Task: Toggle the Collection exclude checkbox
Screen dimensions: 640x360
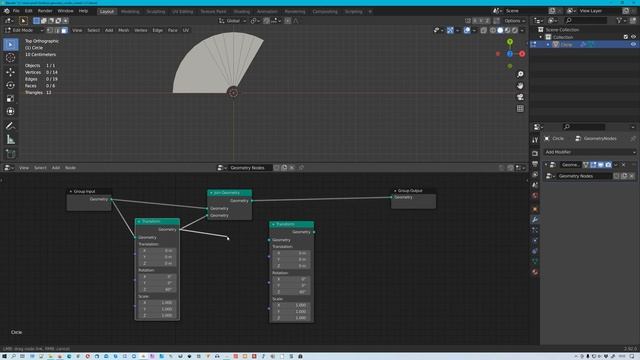Action: coord(626,37)
